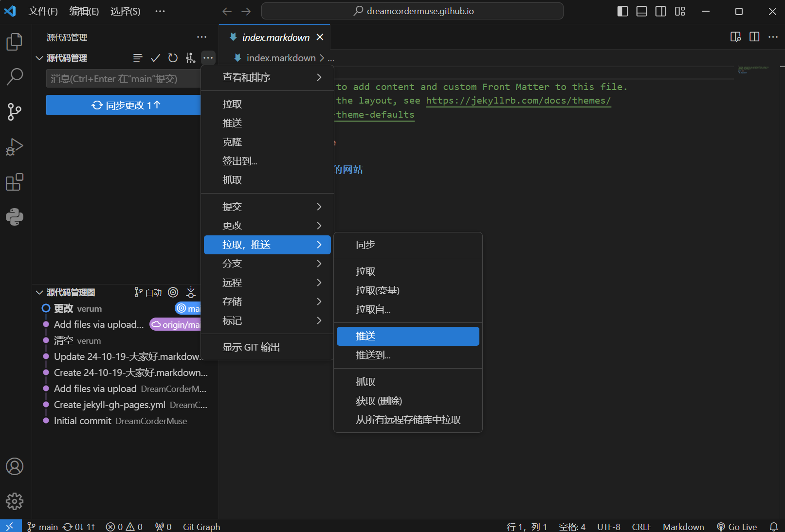Open customize layout icon

(x=680, y=11)
